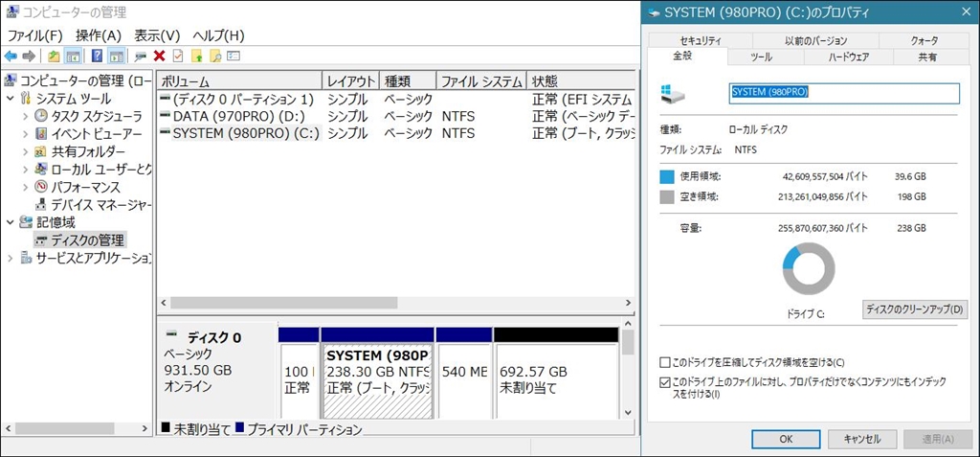Click OK in the properties dialog
Screen dimensions: 980x457
pos(786,439)
